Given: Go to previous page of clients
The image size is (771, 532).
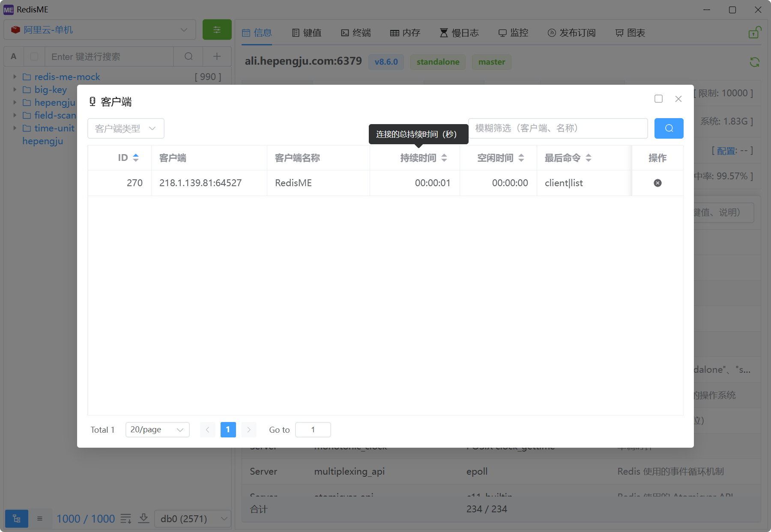Looking at the screenshot, I should 207,430.
